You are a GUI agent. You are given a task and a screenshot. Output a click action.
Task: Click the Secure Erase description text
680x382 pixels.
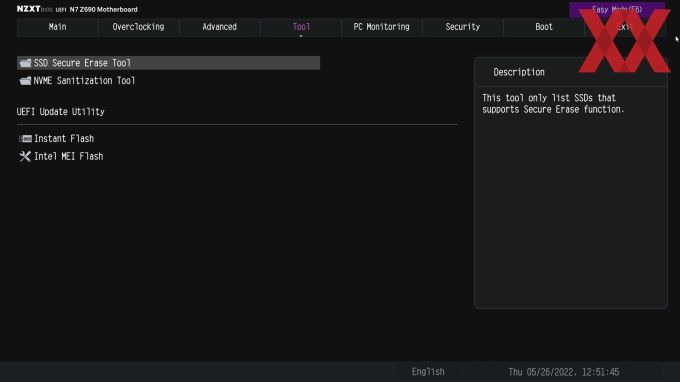(x=553, y=104)
